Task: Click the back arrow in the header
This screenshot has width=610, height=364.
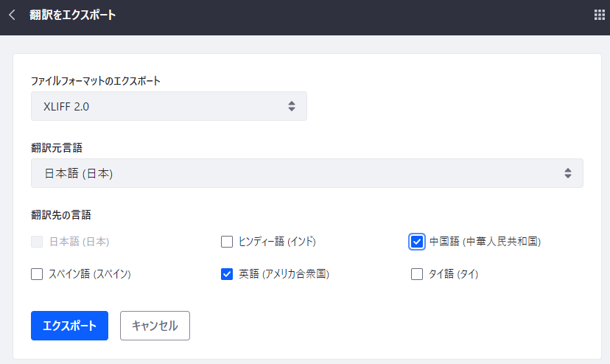Action: pos(12,15)
